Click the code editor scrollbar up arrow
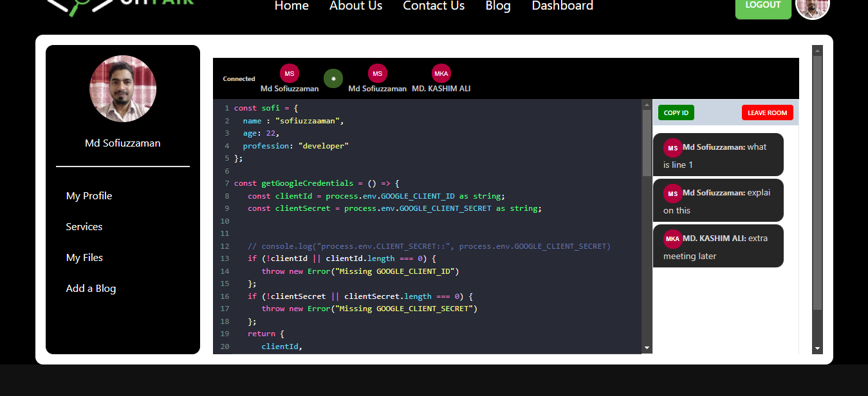 click(x=647, y=104)
